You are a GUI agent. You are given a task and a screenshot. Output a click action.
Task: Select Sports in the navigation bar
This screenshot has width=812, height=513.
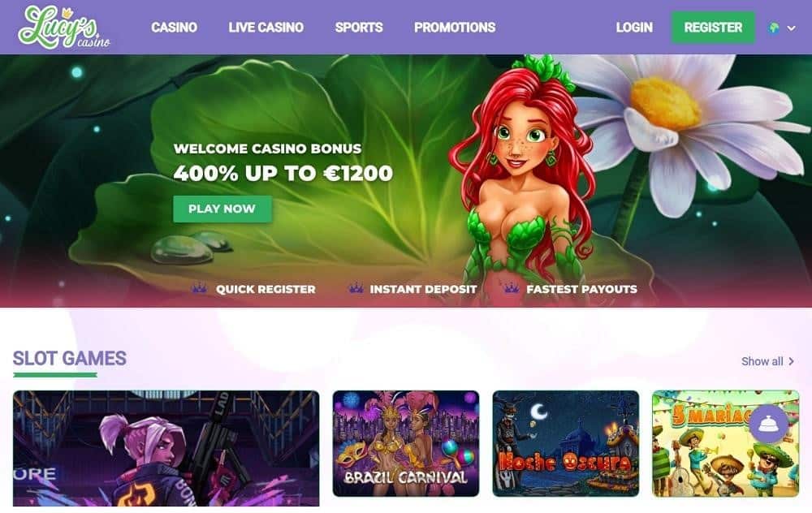click(x=359, y=28)
